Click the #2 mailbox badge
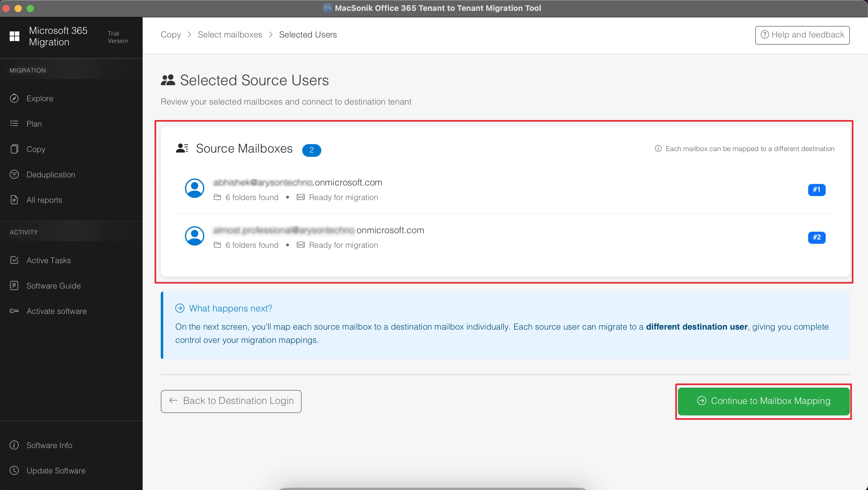The width and height of the screenshot is (868, 490). coord(817,237)
